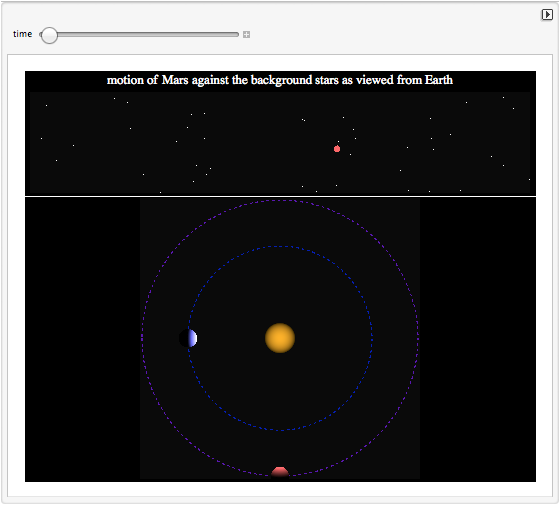Click the black area left of orbit diagram
Image resolution: width=560 pixels, height=505 pixels.
pyautogui.click(x=82, y=339)
